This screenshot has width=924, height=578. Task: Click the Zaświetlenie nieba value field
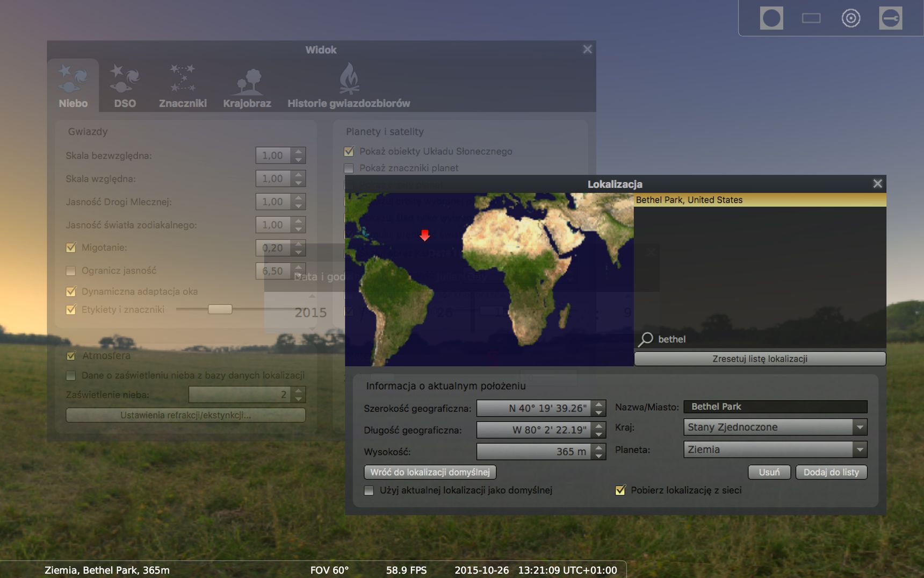[240, 395]
